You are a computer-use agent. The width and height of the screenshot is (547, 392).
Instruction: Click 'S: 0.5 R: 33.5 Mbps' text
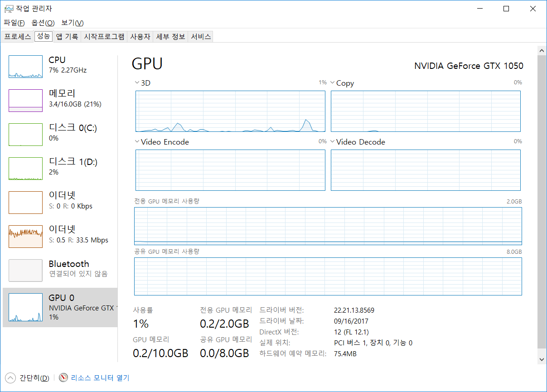click(78, 240)
